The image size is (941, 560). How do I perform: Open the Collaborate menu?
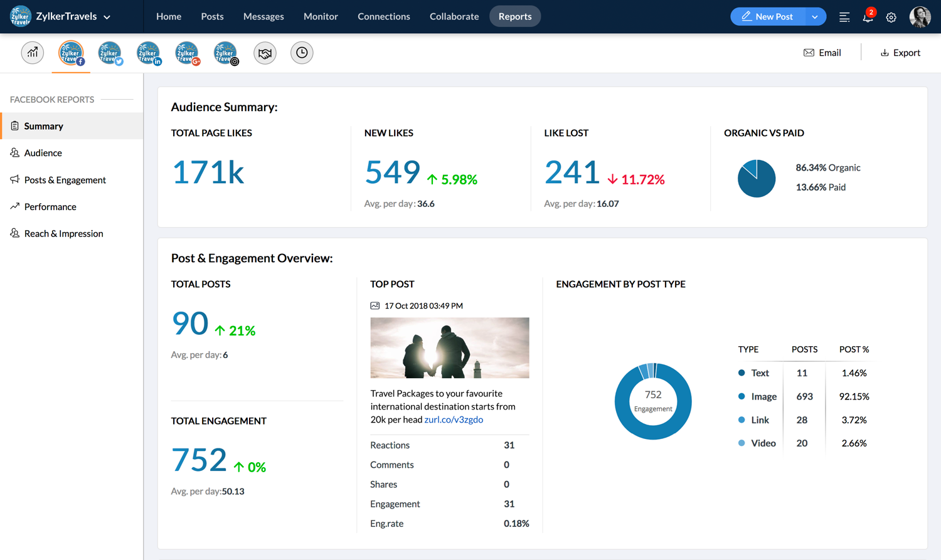click(x=454, y=16)
